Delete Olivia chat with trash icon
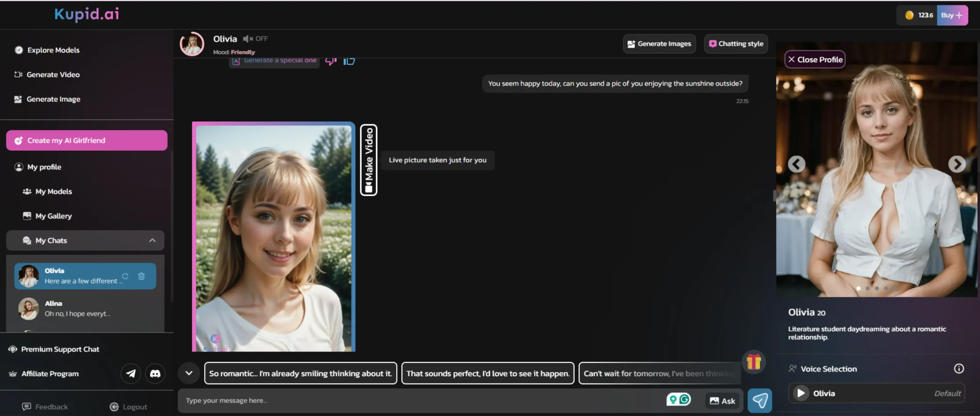 pos(141,276)
